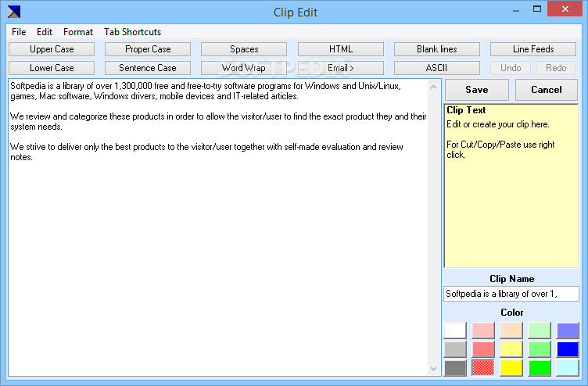588x386 pixels.
Task: Minimize the Clip Edit window
Action: pos(516,10)
